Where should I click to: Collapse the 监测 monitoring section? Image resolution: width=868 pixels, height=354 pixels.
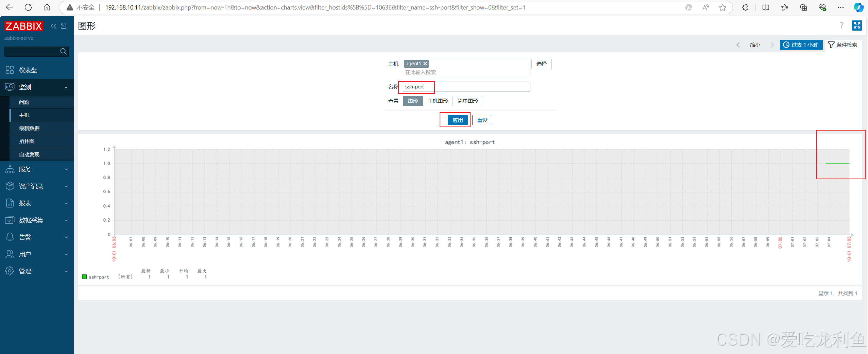point(37,87)
